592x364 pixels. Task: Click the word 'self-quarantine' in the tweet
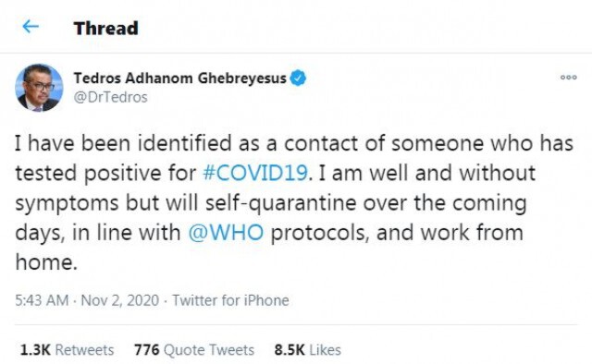281,203
